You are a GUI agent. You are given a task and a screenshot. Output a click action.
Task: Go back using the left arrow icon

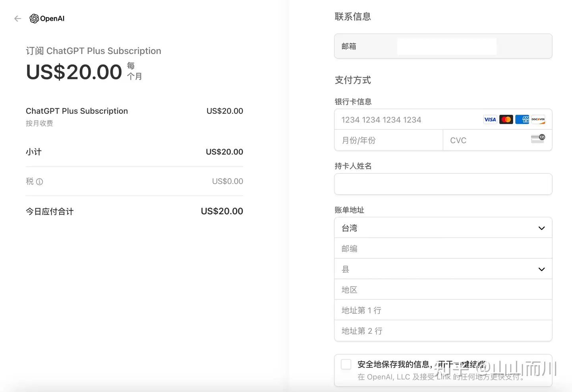tap(17, 19)
